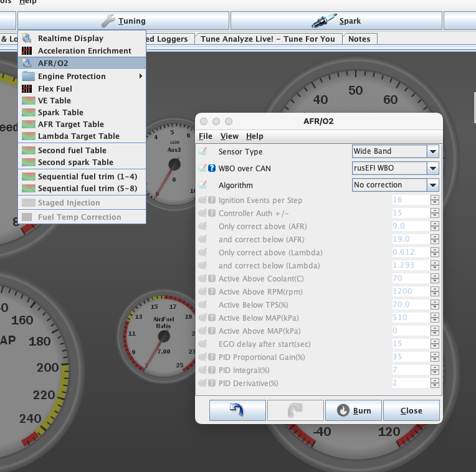Click the greyed redo arrow button
The width and height of the screenshot is (476, 472).
(295, 410)
